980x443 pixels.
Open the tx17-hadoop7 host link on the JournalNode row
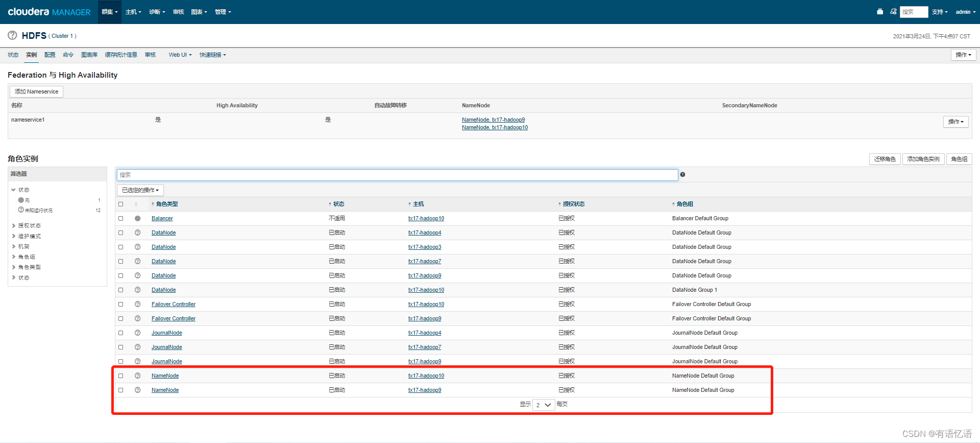click(425, 347)
